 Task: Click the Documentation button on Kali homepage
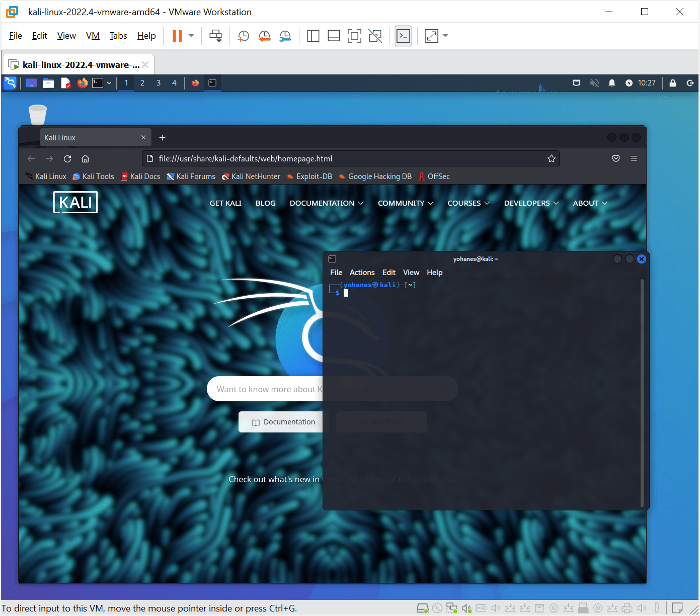click(x=283, y=422)
